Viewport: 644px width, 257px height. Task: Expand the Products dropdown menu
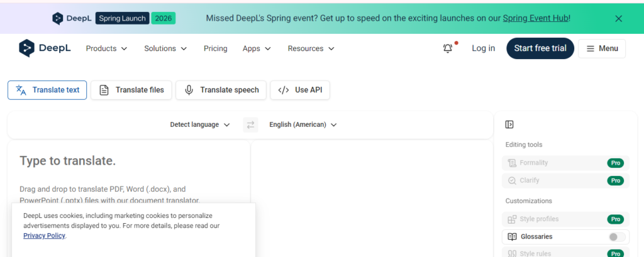click(106, 48)
